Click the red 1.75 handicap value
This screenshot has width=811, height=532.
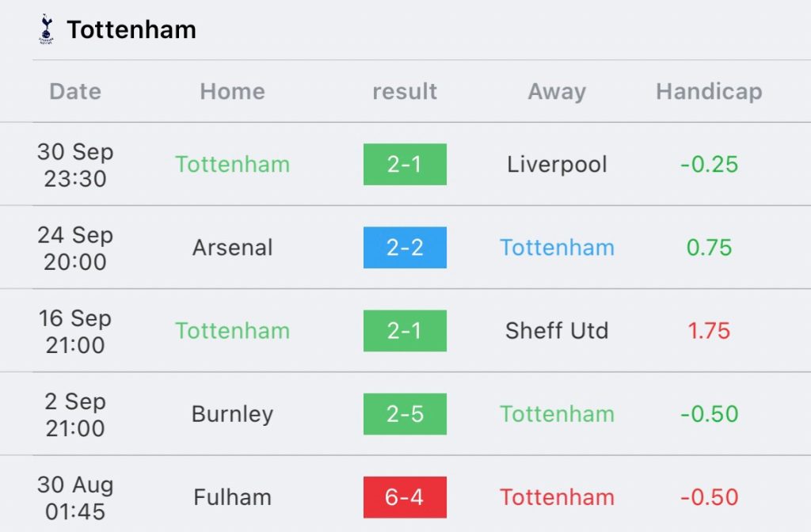[x=709, y=331]
